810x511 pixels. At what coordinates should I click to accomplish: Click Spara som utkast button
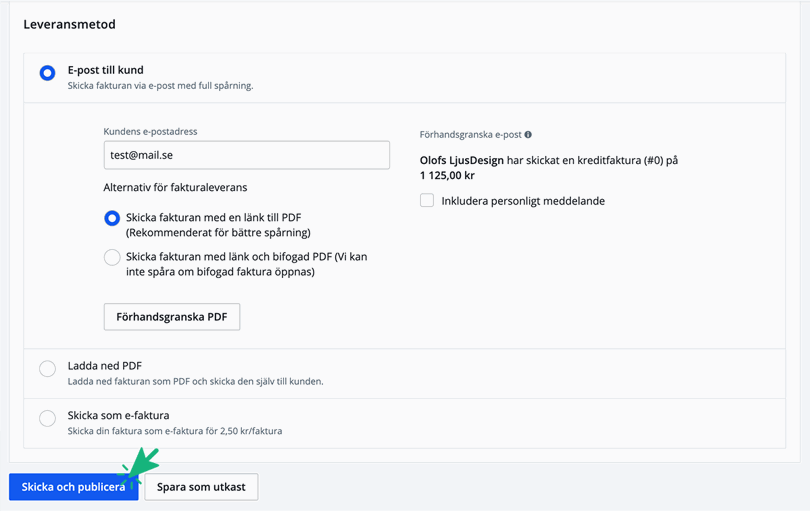point(201,487)
